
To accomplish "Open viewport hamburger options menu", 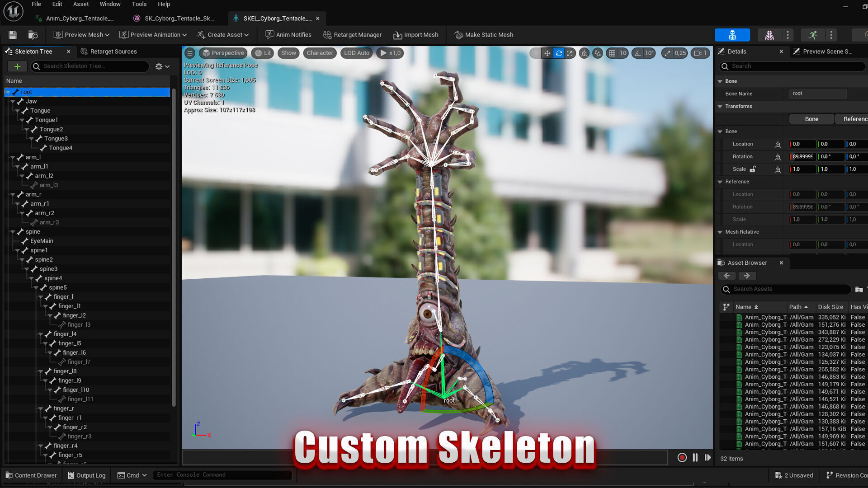I will point(190,53).
